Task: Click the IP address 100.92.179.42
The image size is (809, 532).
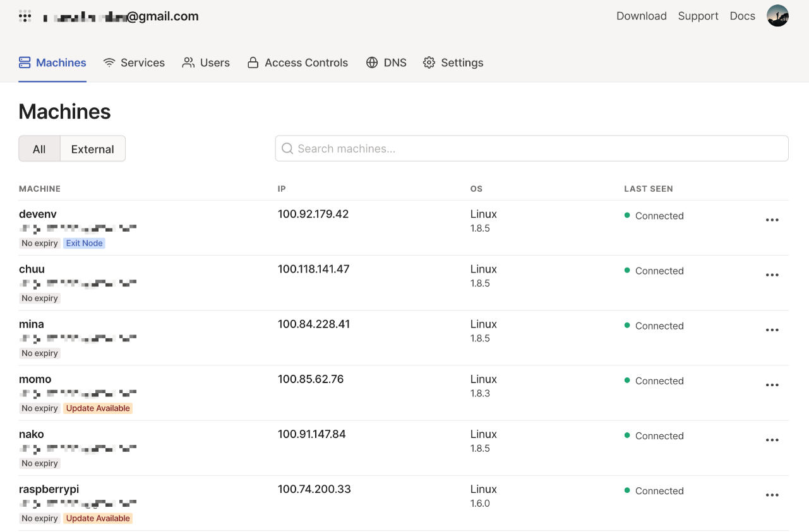Action: (x=313, y=214)
